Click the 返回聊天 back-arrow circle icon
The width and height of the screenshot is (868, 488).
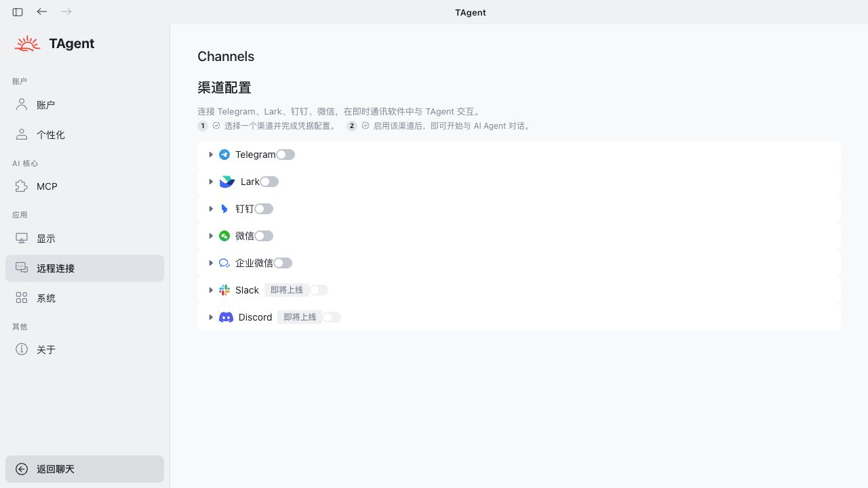click(x=22, y=469)
